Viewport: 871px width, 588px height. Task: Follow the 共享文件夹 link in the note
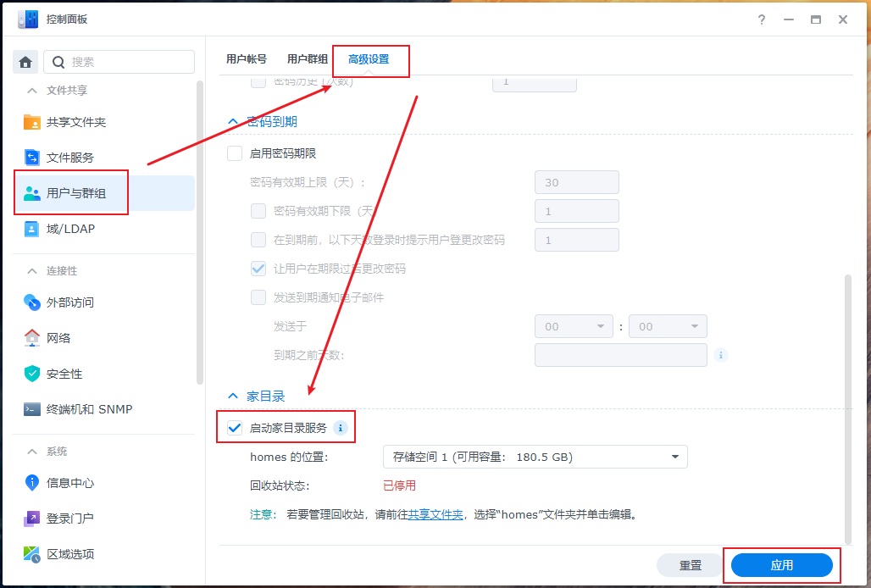(x=435, y=514)
